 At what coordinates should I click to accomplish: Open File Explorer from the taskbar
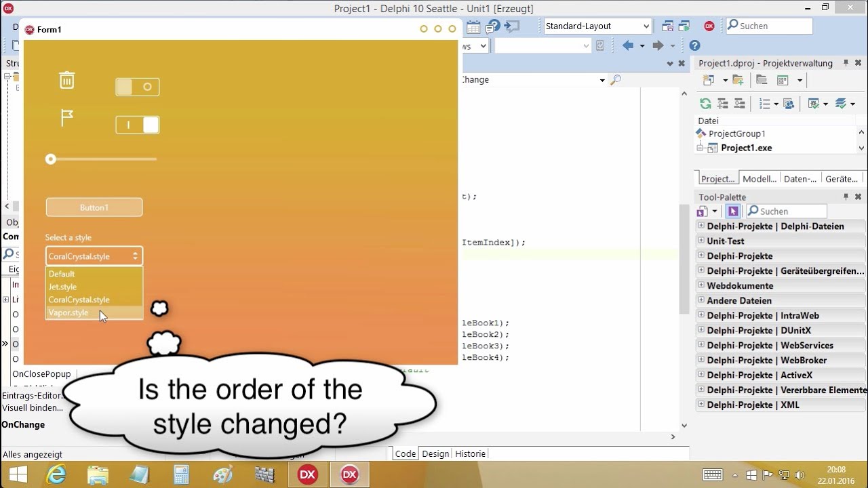(x=98, y=474)
